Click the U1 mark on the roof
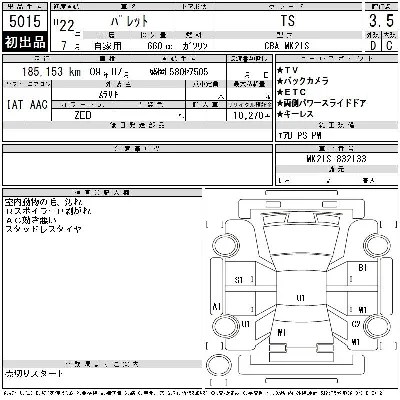Image resolution: width=400 pixels, height=400 pixels. 300,298
